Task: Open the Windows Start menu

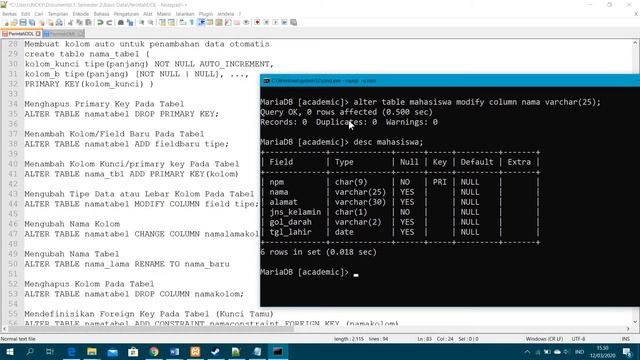Action: coord(9,352)
